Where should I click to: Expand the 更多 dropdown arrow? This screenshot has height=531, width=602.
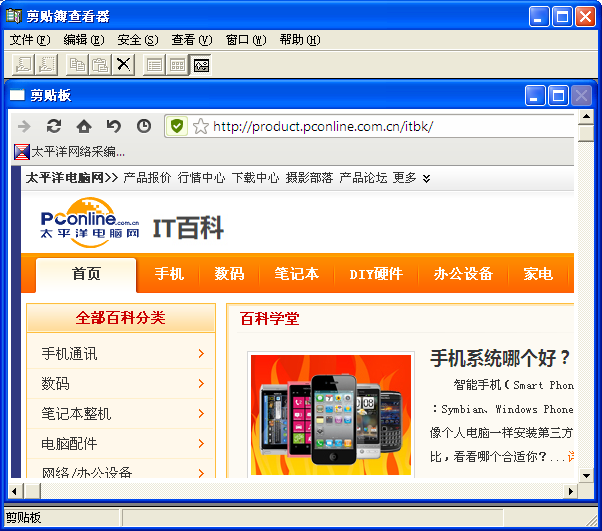(426, 179)
